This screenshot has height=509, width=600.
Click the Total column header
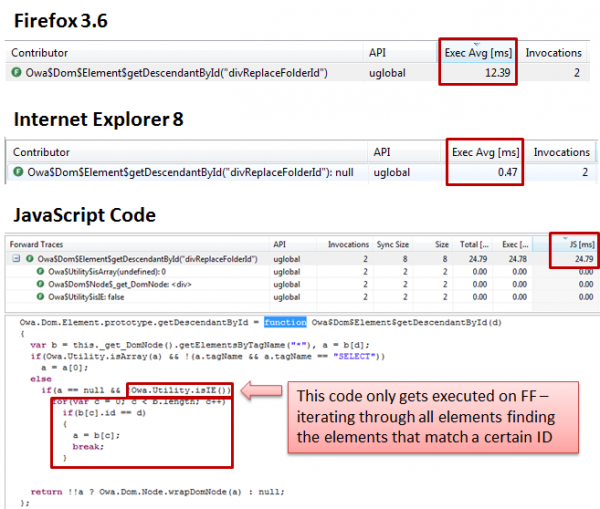(474, 245)
